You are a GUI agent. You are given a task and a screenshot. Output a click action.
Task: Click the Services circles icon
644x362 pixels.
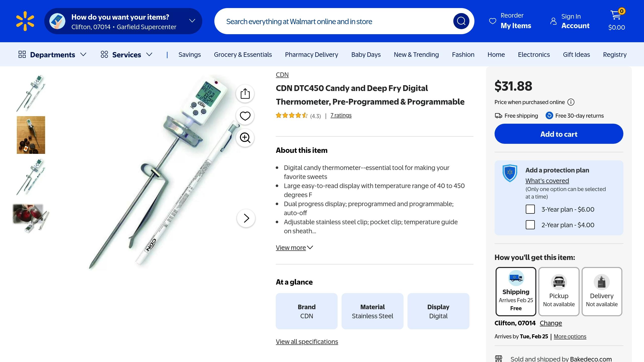pyautogui.click(x=104, y=54)
